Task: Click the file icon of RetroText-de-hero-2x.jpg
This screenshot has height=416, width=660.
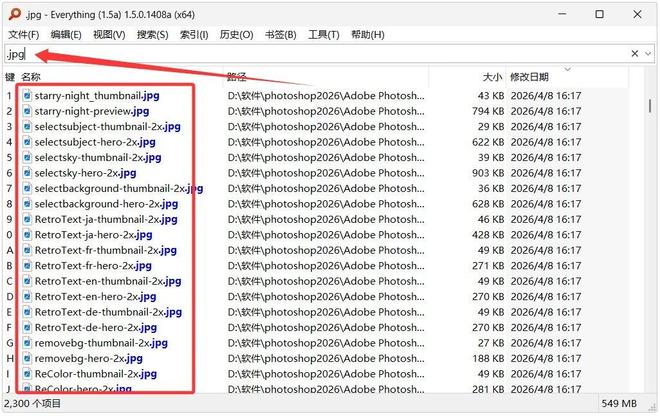Action: pyautogui.click(x=27, y=327)
